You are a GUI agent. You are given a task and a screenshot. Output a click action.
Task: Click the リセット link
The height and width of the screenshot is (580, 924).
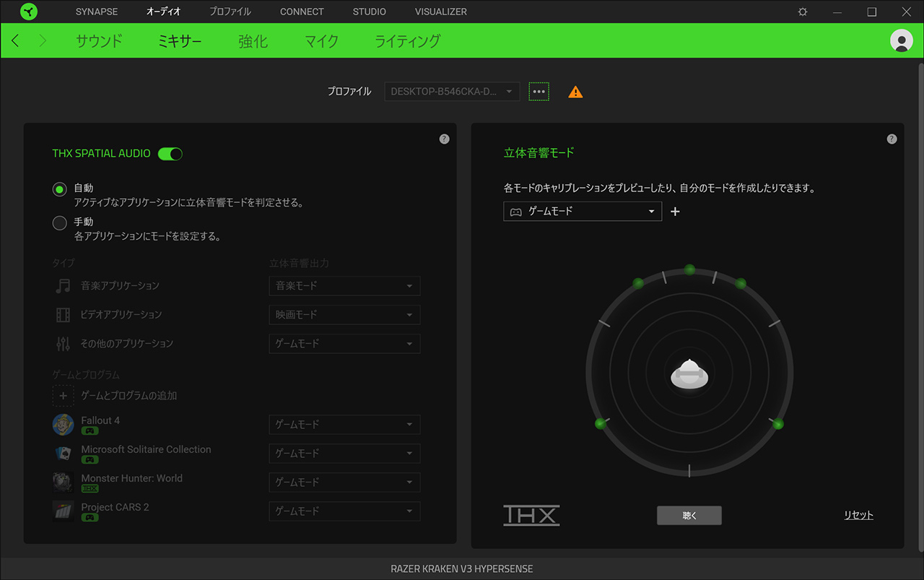tap(859, 515)
